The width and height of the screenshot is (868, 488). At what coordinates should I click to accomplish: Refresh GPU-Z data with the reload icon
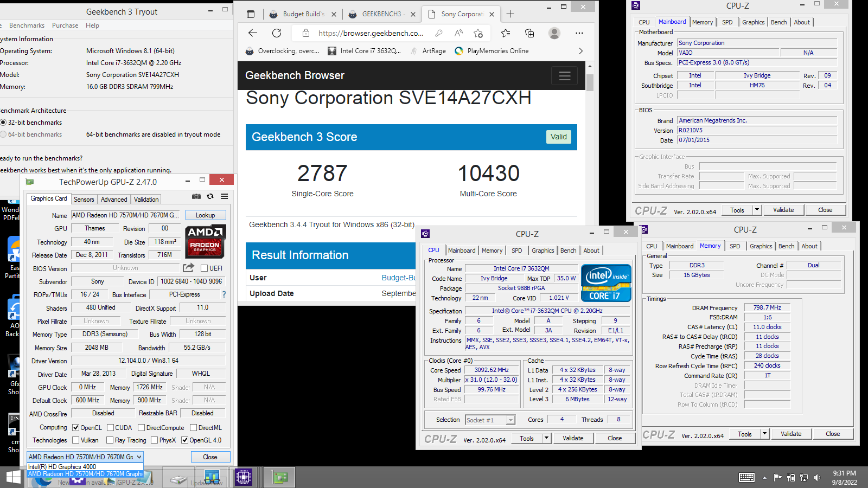coord(210,196)
